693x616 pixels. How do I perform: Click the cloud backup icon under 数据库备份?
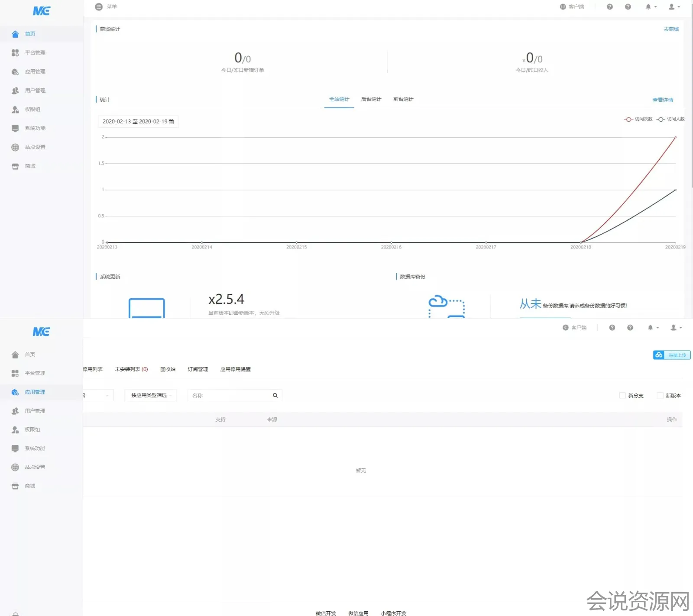coord(446,306)
